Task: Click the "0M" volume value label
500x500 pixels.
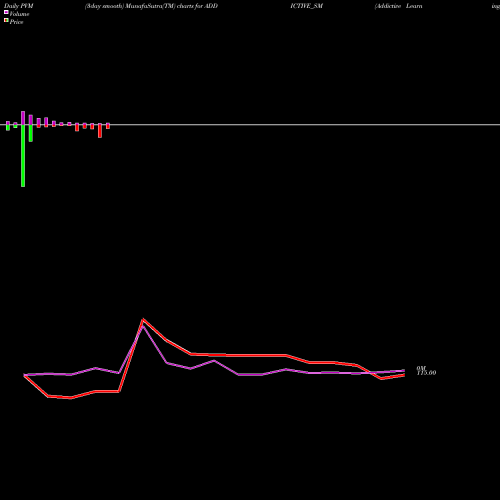Action: tap(421, 368)
